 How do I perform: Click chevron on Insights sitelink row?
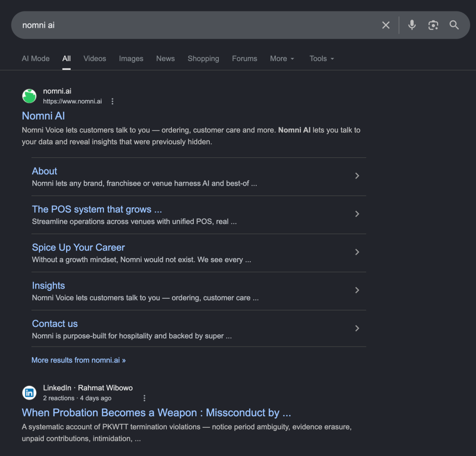357,290
